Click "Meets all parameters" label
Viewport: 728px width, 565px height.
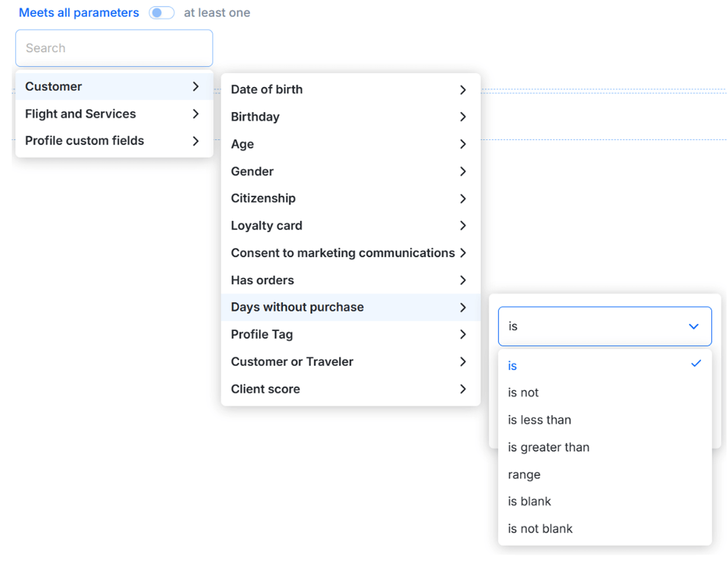tap(79, 13)
